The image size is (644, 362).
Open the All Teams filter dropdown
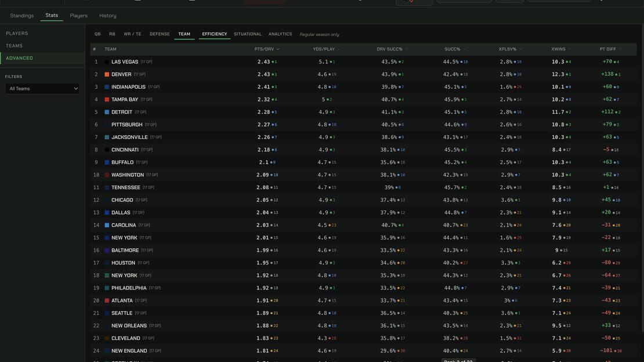(x=42, y=88)
